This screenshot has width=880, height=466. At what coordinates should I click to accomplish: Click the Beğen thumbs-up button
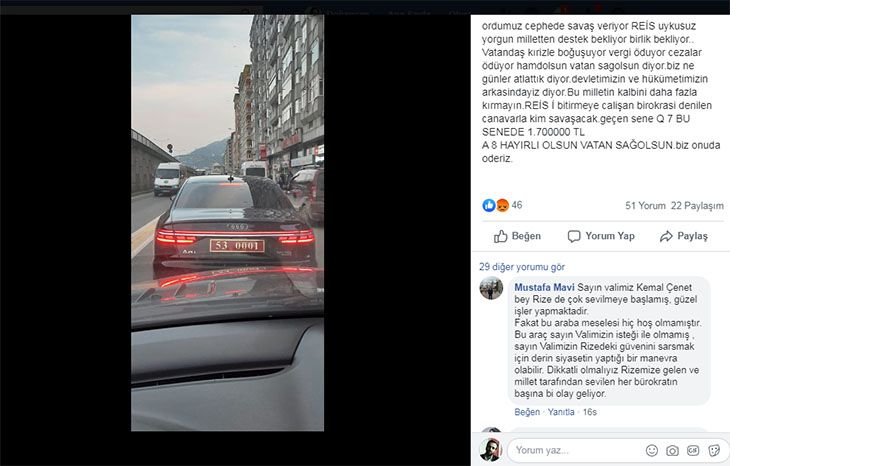click(517, 236)
